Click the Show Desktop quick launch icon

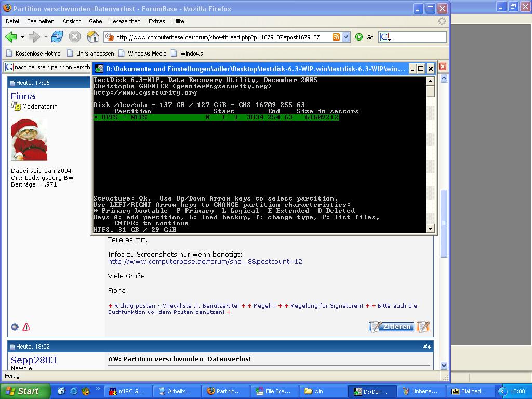click(x=61, y=391)
